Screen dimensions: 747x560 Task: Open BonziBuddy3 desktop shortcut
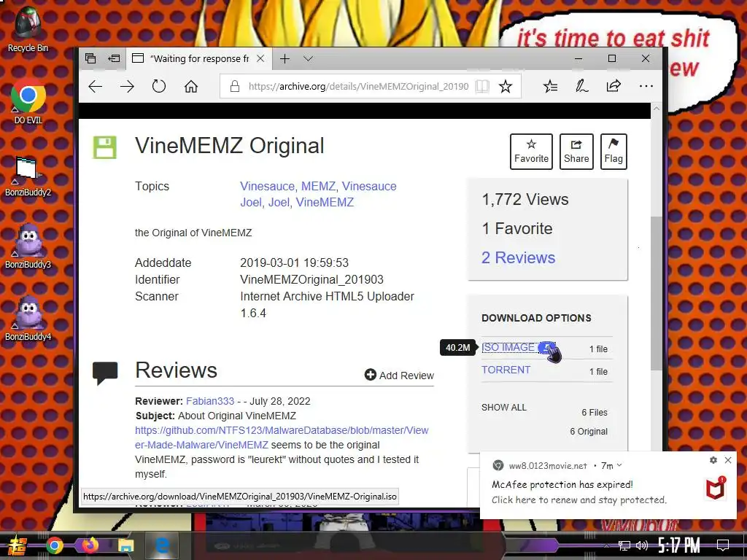[28, 246]
